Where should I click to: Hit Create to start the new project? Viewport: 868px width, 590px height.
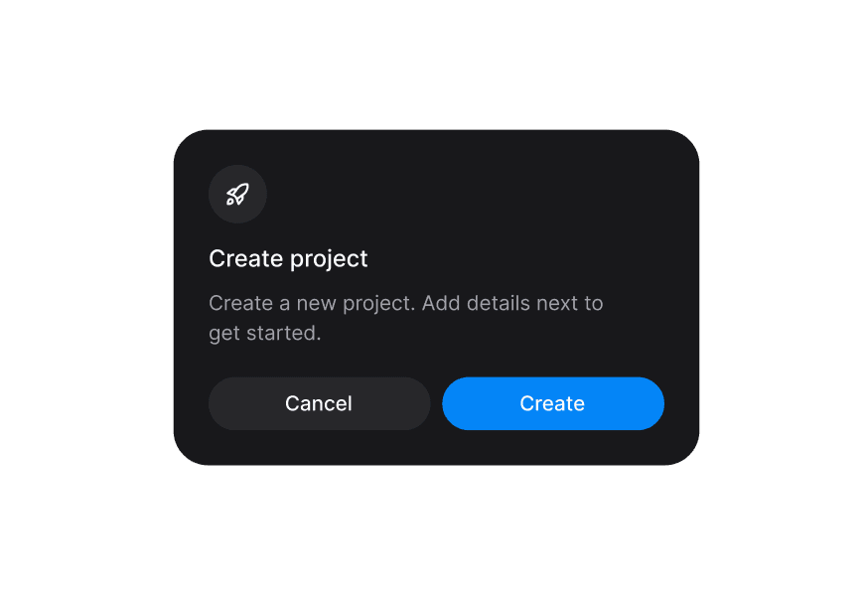[x=552, y=403]
